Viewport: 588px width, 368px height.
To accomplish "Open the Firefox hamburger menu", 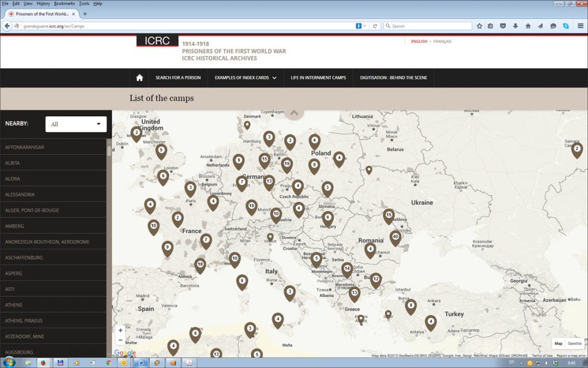I will (581, 26).
